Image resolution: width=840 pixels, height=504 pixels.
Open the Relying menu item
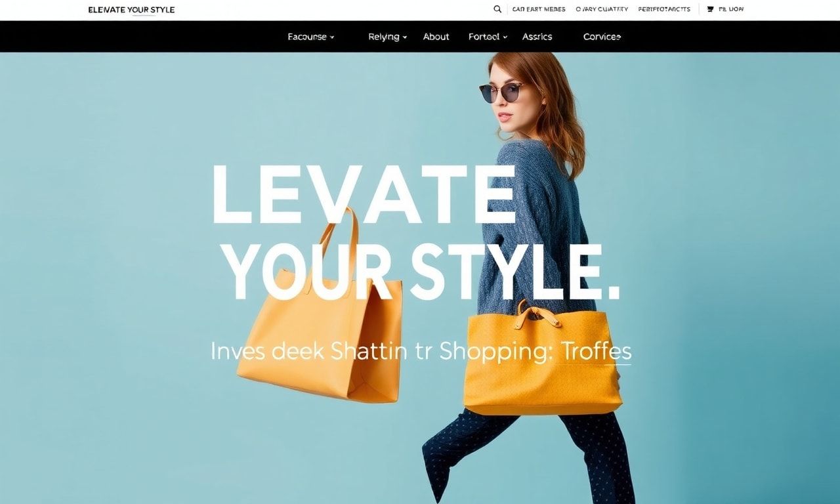point(384,37)
